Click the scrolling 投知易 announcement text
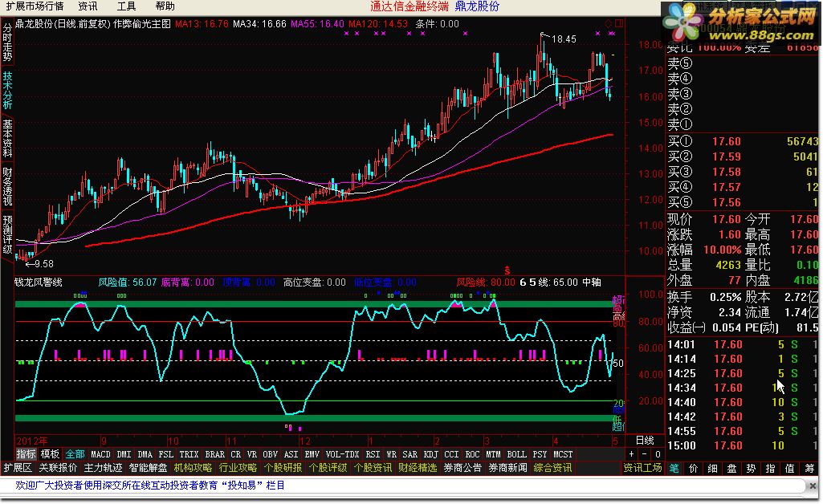The width and height of the screenshot is (823, 504). 150,486
